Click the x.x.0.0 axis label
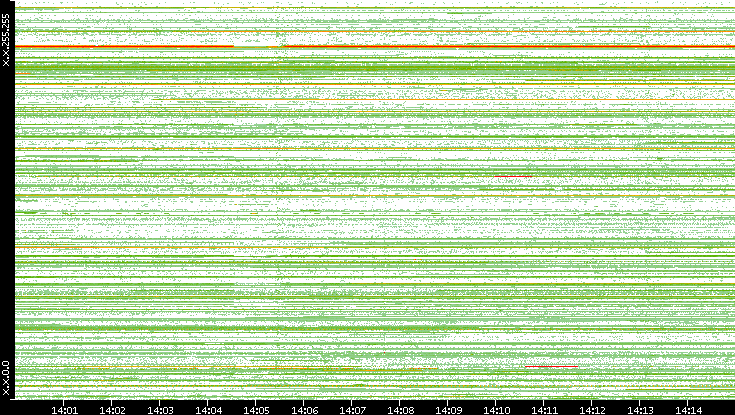The height and width of the screenshot is (415, 735). [6, 378]
